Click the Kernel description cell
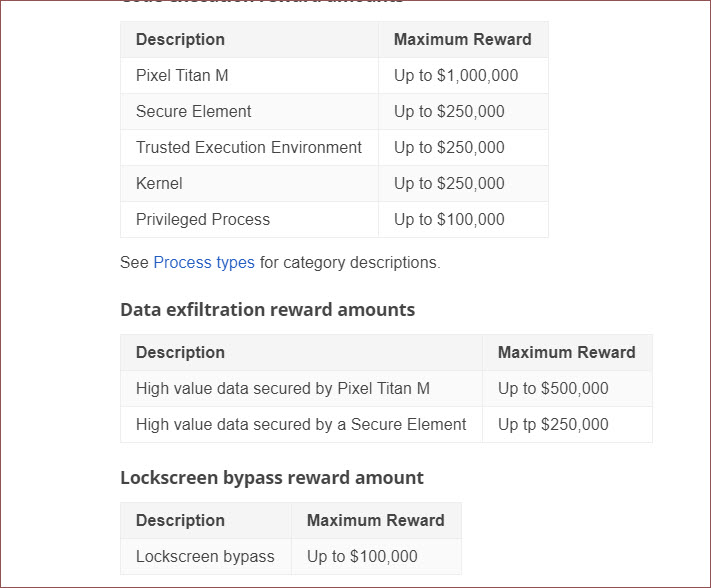 tap(160, 184)
